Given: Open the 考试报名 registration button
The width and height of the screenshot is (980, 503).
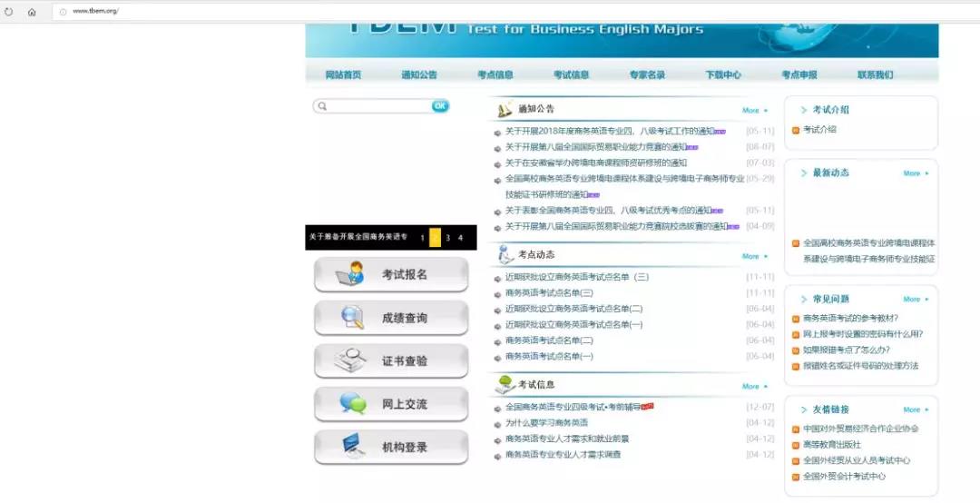Looking at the screenshot, I should (391, 274).
